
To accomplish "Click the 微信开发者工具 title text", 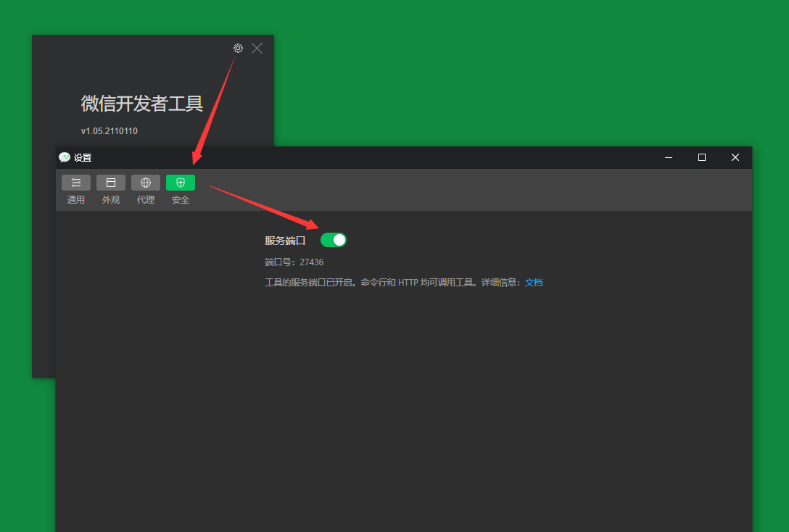I will click(x=142, y=104).
